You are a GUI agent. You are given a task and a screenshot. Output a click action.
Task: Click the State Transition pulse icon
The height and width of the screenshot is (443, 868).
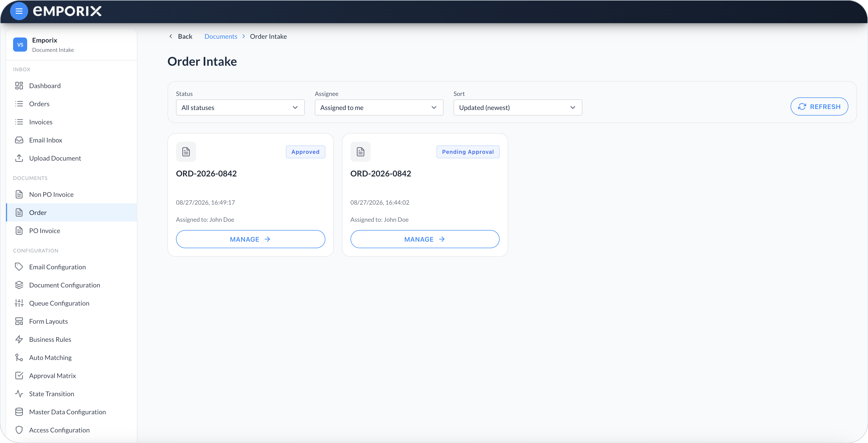tap(19, 394)
